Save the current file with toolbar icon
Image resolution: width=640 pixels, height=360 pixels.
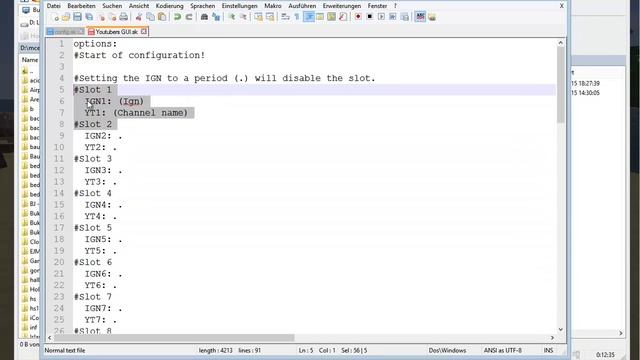77,17
